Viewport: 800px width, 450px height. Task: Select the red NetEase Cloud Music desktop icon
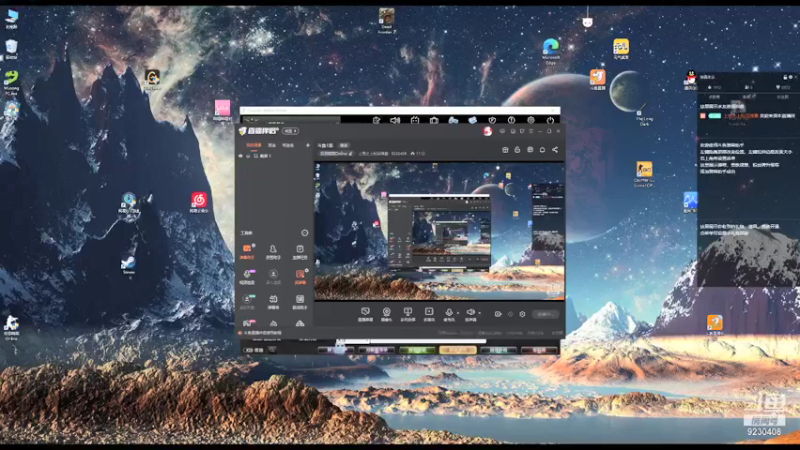click(x=199, y=201)
